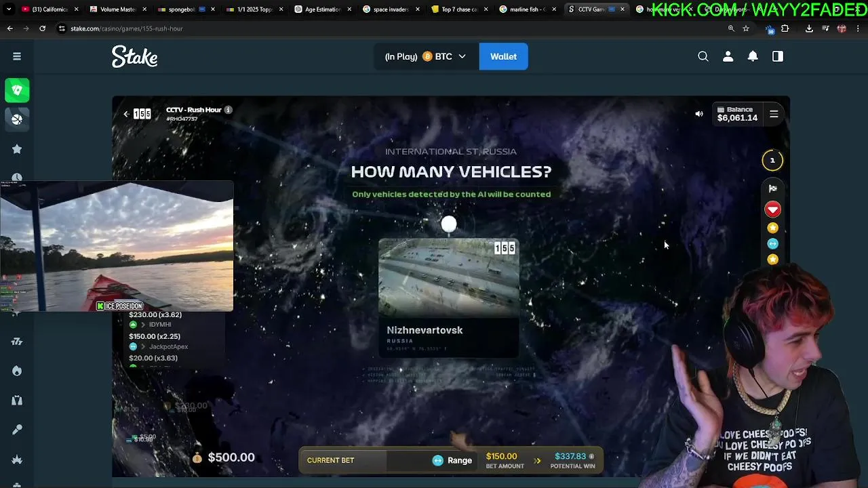Open the slots 777 icon in sidebar
This screenshot has height=488, width=868.
17,342
